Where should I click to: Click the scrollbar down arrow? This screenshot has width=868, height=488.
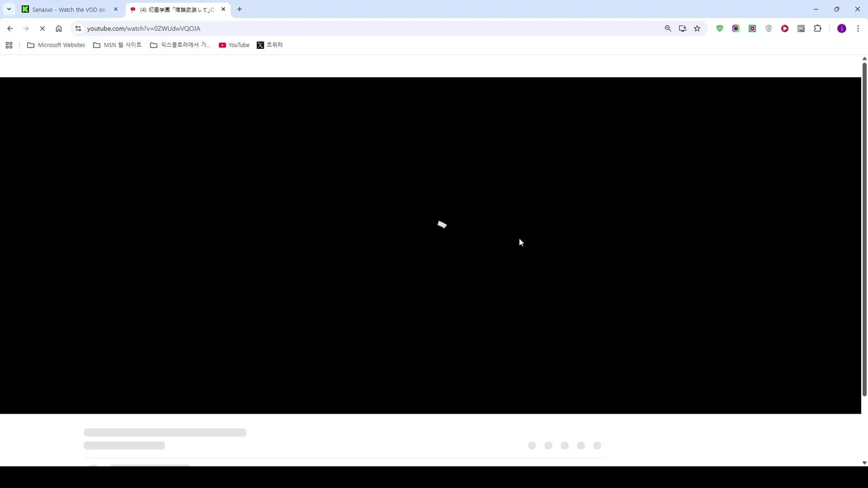pyautogui.click(x=864, y=463)
